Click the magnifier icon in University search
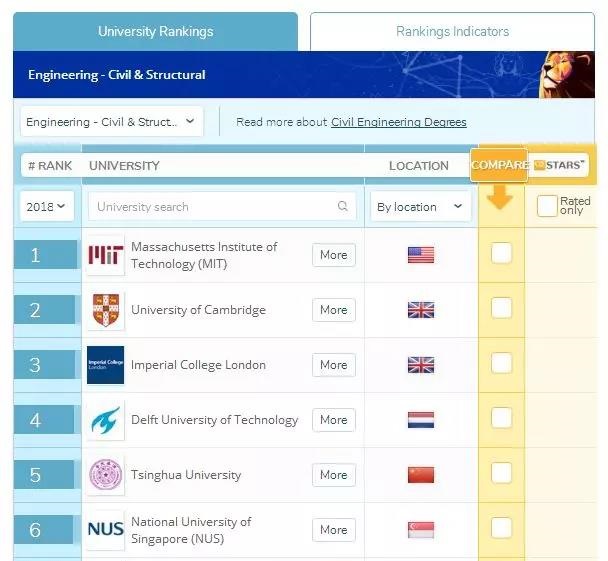 pyautogui.click(x=342, y=206)
